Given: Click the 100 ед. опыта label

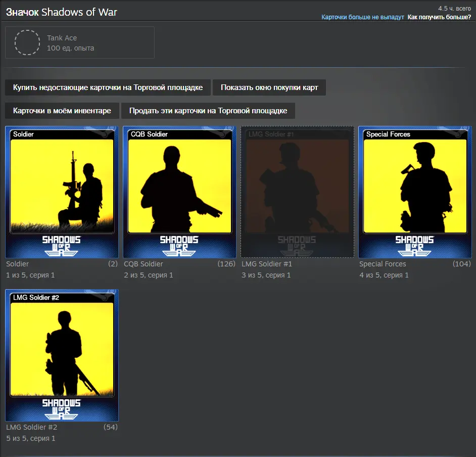Looking at the screenshot, I should pyautogui.click(x=70, y=48).
